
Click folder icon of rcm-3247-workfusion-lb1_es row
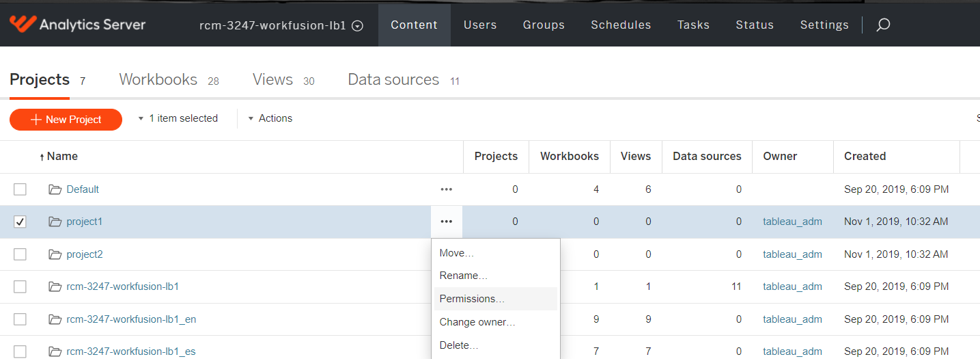(55, 351)
